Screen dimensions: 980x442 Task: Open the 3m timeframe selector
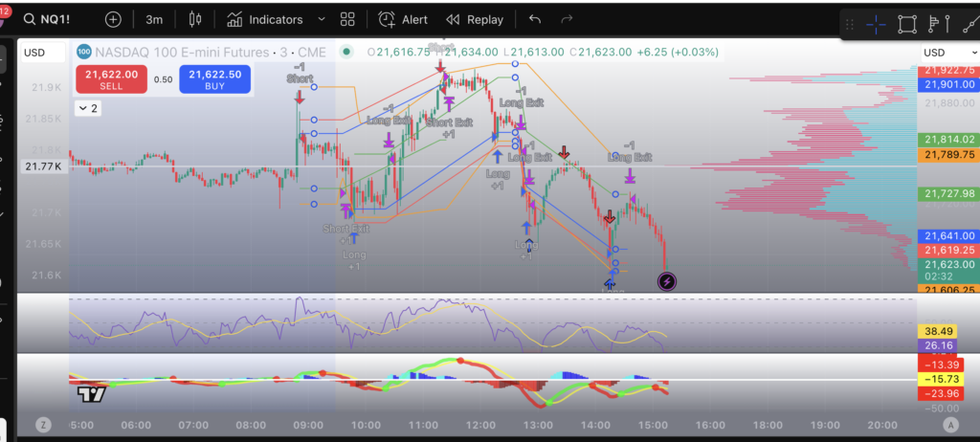pos(154,19)
